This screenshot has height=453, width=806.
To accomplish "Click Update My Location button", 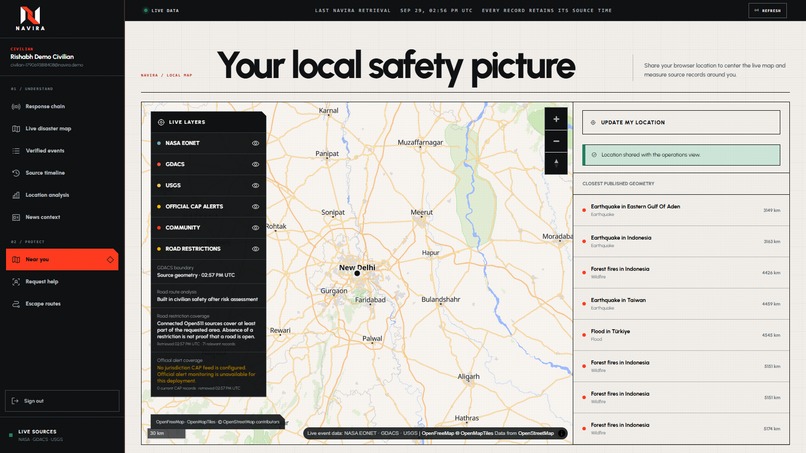I will 681,122.
